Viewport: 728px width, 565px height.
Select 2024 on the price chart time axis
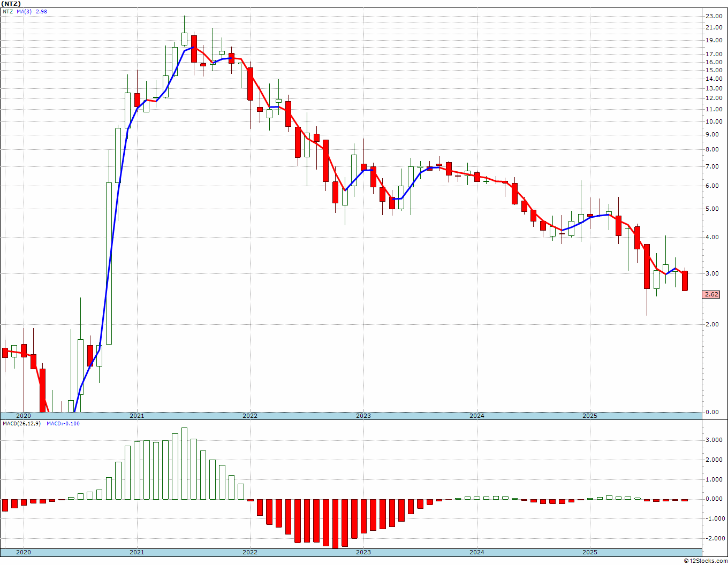coord(477,416)
